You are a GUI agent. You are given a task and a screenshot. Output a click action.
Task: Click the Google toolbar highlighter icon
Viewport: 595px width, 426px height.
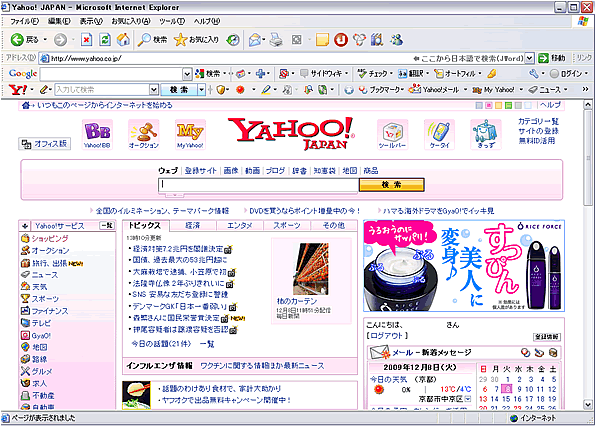[492, 74]
